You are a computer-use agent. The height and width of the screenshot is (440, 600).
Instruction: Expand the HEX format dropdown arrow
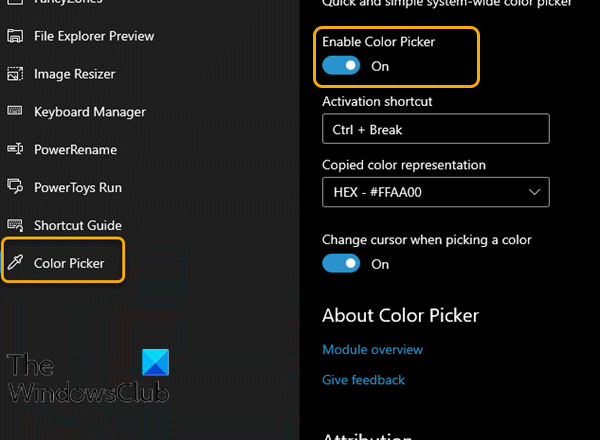(x=534, y=191)
